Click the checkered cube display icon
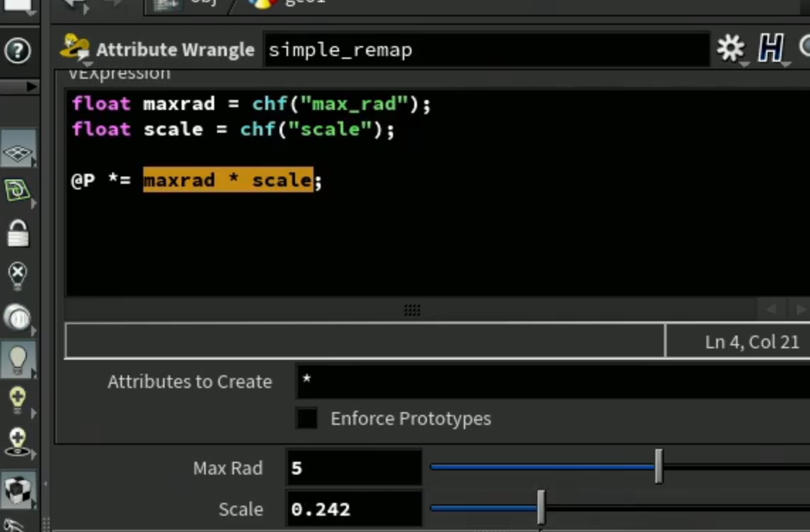The height and width of the screenshot is (532, 810). click(18, 489)
